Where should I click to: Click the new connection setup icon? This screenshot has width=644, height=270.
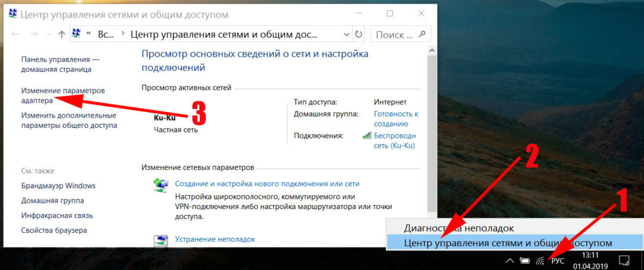(x=161, y=185)
